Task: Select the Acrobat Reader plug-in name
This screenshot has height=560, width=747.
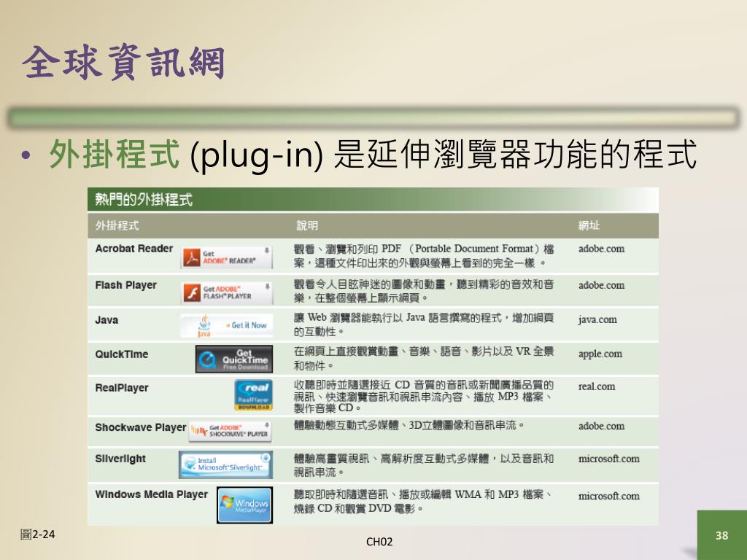Action: 134,249
